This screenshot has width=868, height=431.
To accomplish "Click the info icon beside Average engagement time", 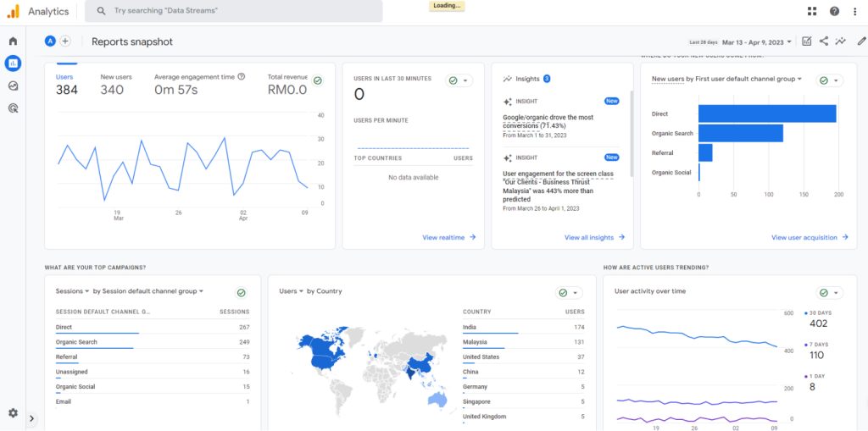I will click(242, 77).
